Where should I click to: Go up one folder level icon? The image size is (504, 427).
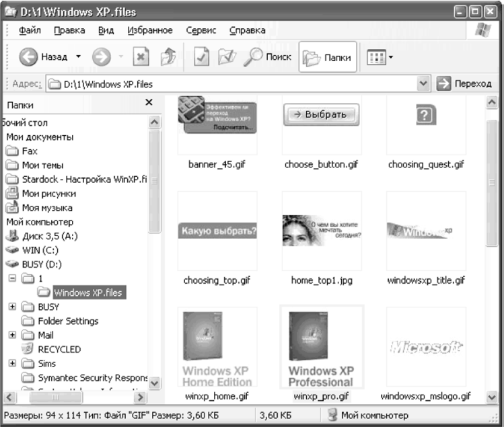(168, 57)
